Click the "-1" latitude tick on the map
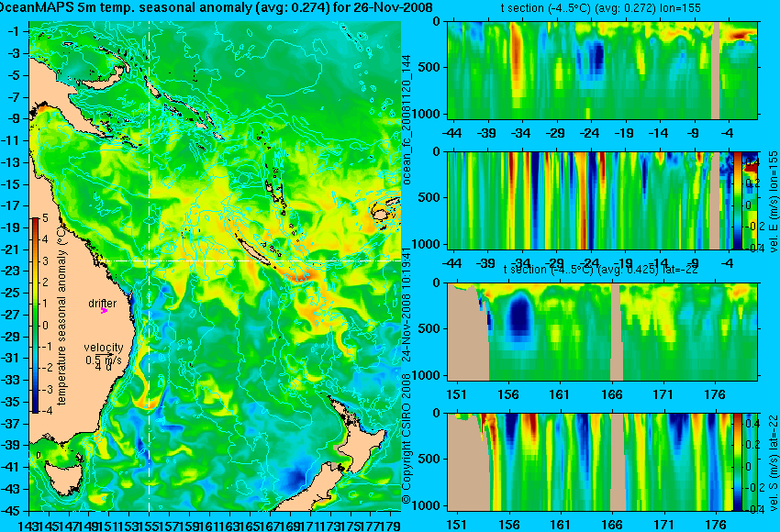 click(x=16, y=31)
